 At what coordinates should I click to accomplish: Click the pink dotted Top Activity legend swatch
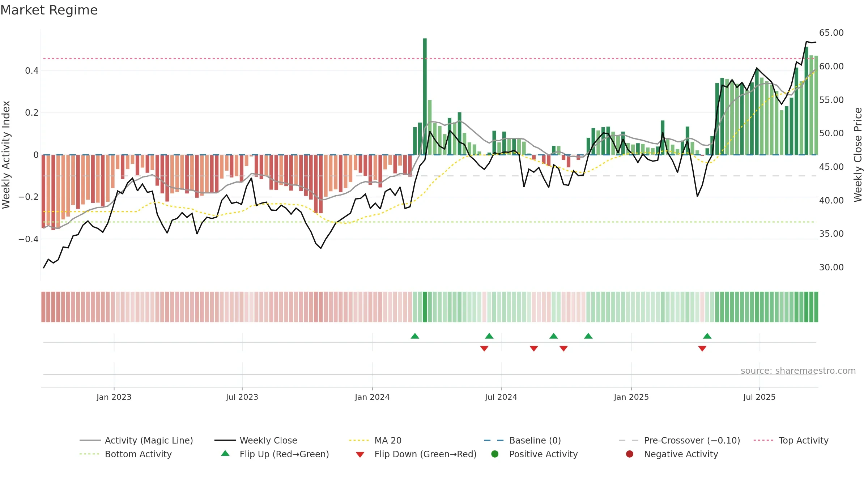tap(763, 440)
